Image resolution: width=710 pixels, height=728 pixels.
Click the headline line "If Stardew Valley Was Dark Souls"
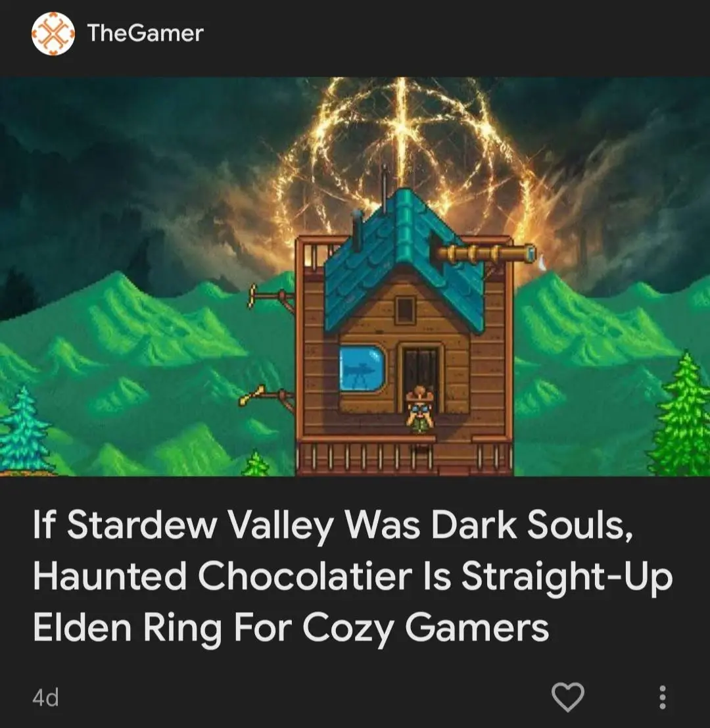pyautogui.click(x=333, y=525)
